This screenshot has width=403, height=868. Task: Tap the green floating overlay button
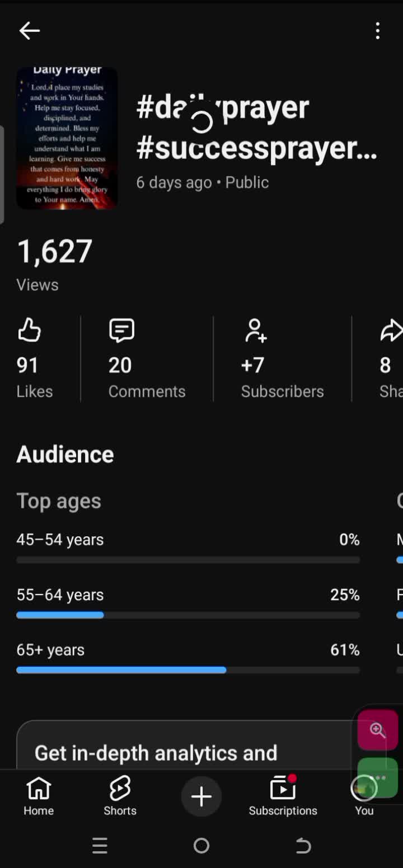point(377,778)
